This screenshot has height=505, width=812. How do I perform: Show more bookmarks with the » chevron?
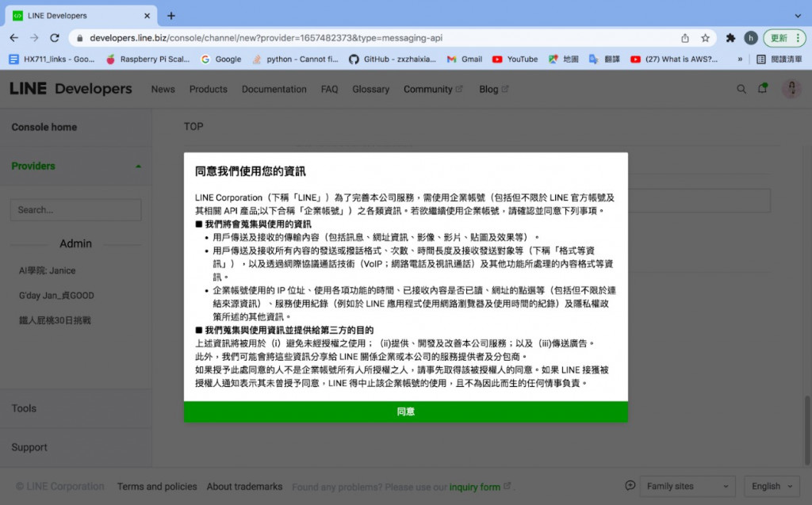pyautogui.click(x=740, y=59)
